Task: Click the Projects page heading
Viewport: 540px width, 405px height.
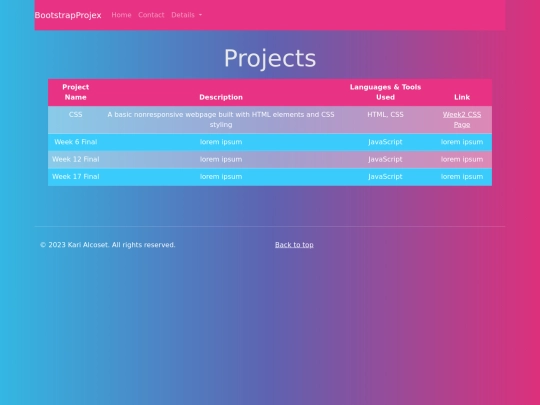Action: coord(270,58)
